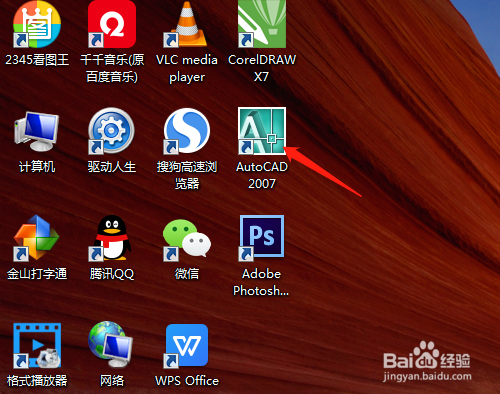Launch 千千音乐 music player shortcut
The height and width of the screenshot is (394, 500).
pyautogui.click(x=112, y=24)
